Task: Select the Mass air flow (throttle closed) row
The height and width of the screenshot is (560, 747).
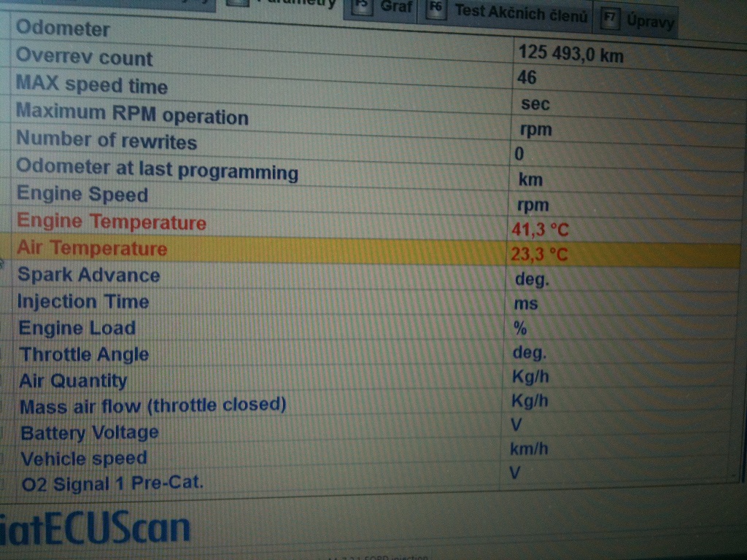Action: [152, 405]
